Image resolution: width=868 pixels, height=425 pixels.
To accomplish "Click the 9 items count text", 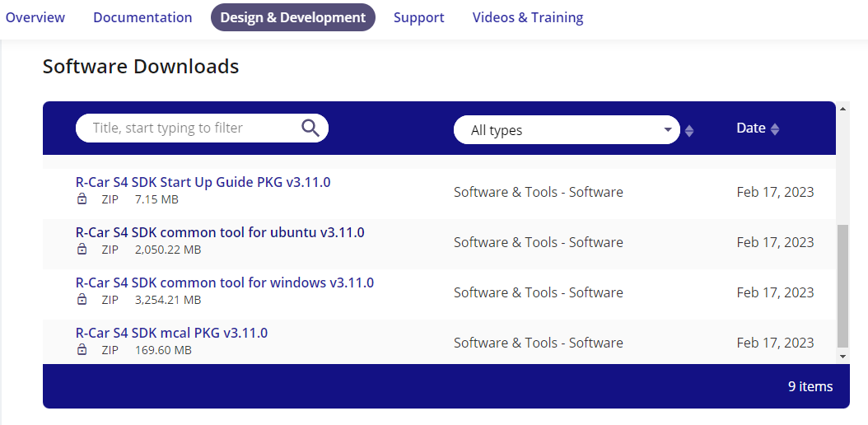I will tap(810, 386).
